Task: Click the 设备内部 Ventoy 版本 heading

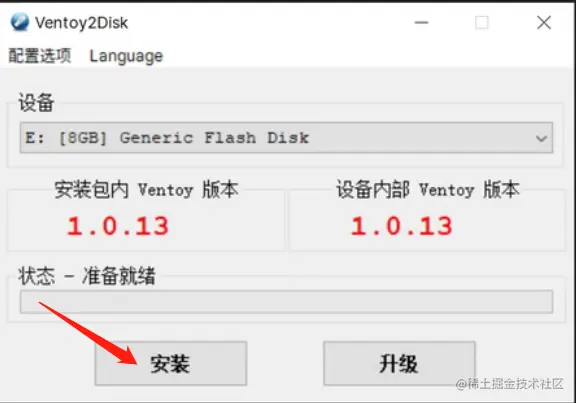Action: tap(428, 190)
